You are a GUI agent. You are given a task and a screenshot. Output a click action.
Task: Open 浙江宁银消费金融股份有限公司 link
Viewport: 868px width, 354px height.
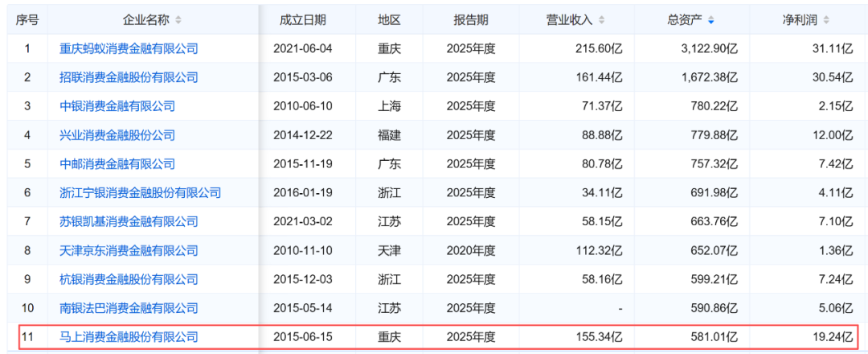[140, 193]
